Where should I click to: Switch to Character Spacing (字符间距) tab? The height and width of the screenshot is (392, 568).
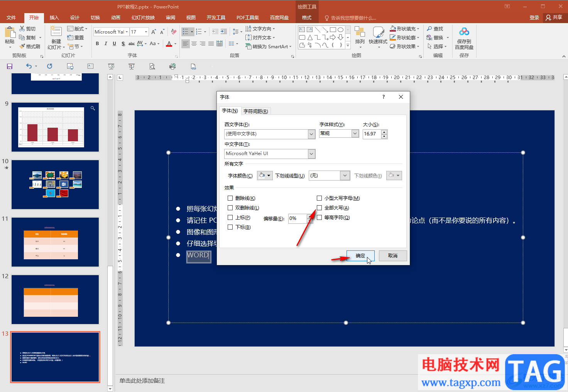(x=256, y=111)
